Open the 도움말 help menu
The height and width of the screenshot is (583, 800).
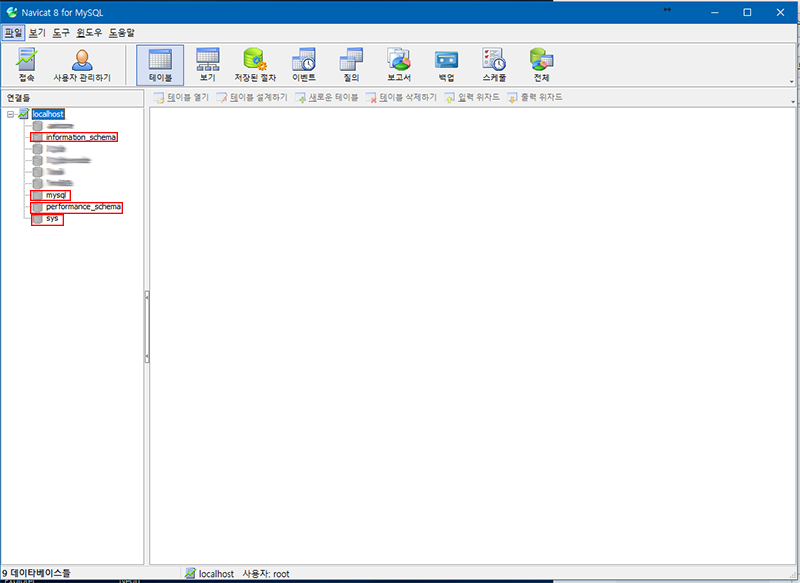[x=122, y=33]
